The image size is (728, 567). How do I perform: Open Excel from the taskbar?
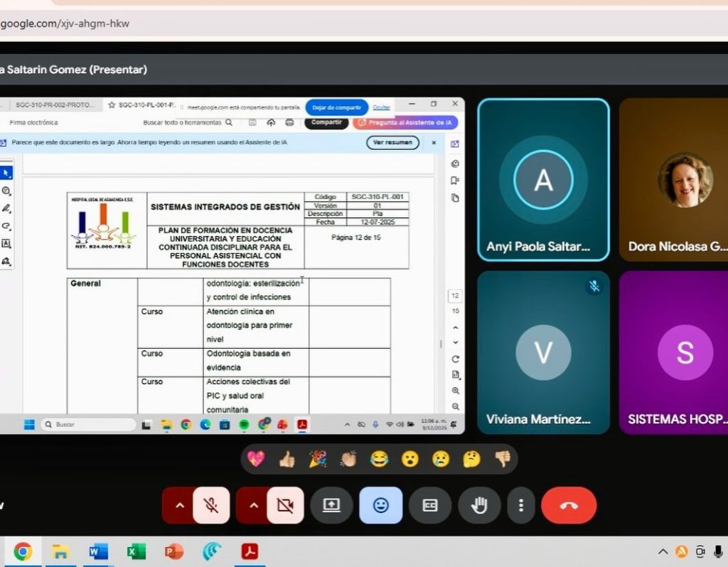pyautogui.click(x=136, y=551)
